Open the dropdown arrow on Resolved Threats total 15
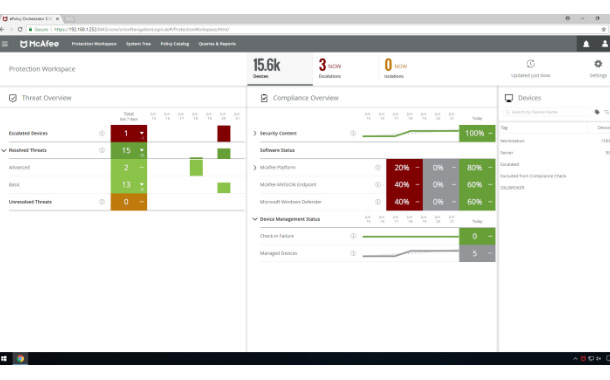 tap(142, 150)
